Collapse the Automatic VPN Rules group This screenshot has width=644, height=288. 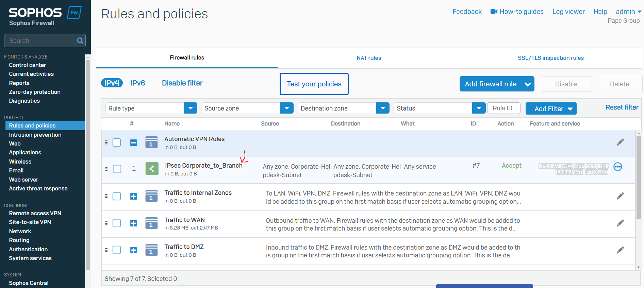click(133, 142)
